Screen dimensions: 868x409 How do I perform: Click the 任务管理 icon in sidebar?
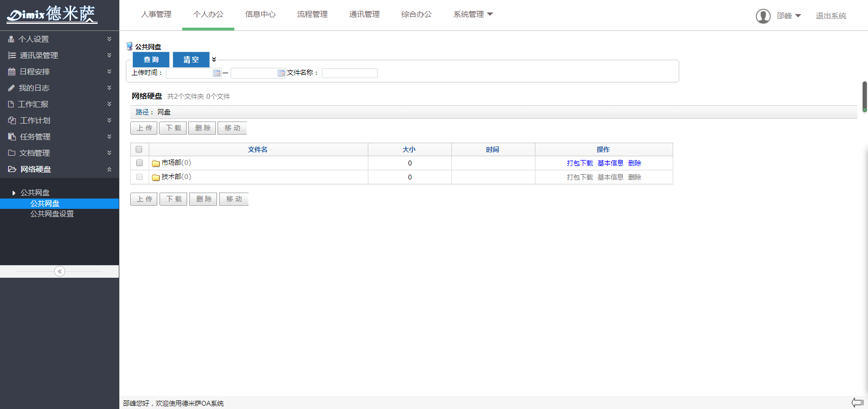[12, 137]
